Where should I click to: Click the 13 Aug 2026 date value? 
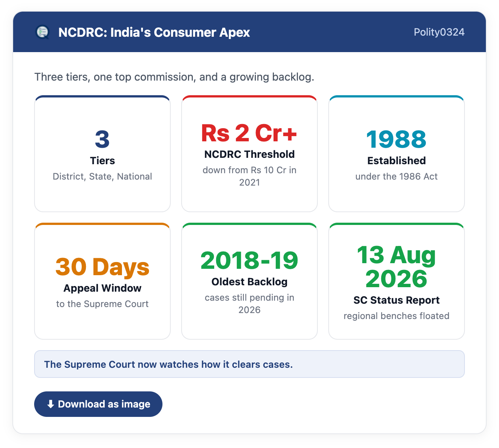[x=397, y=267]
